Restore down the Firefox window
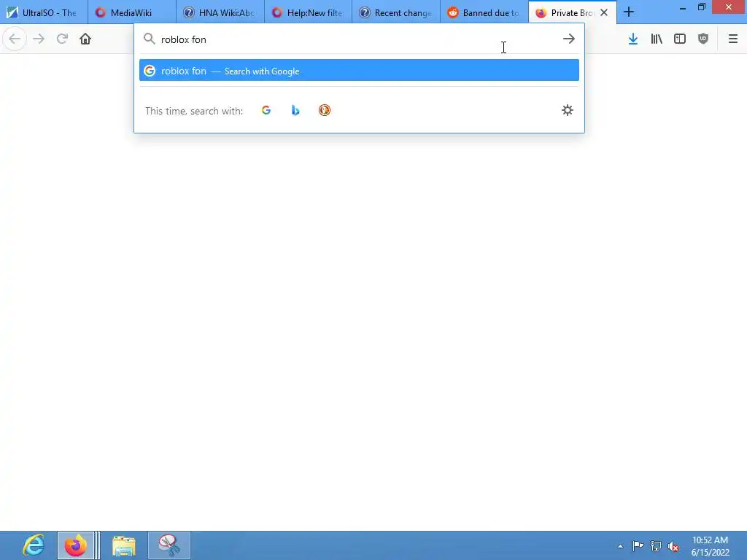This screenshot has width=747, height=560. (x=702, y=7)
